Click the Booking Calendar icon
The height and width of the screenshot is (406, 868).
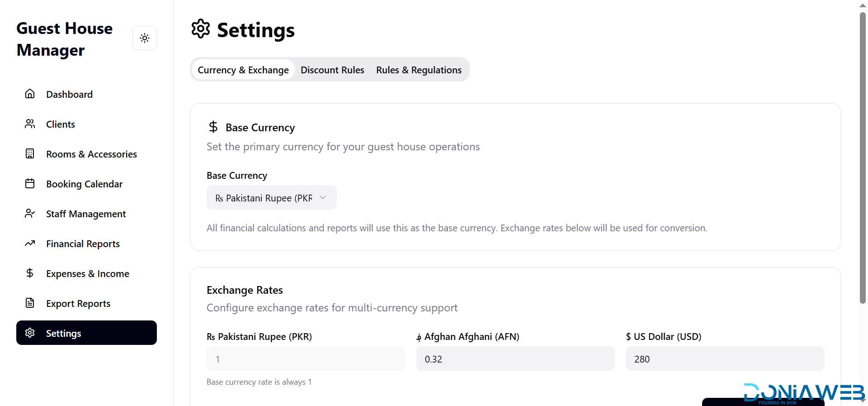30,183
